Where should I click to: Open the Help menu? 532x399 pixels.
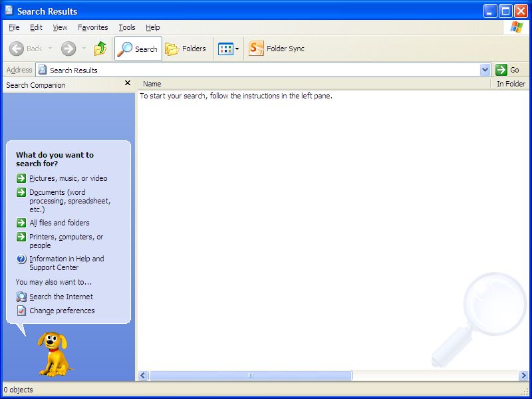click(153, 27)
